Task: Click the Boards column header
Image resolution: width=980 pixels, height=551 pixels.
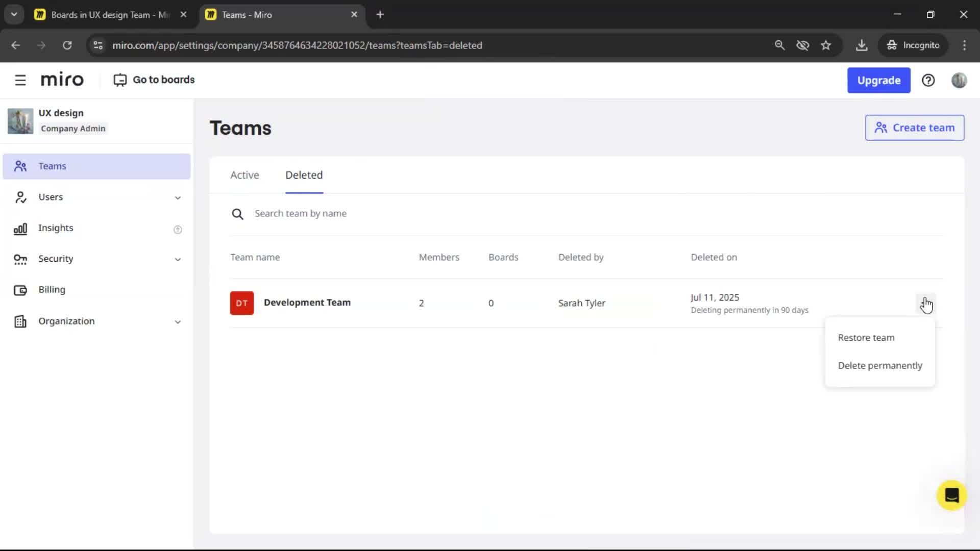Action: [x=503, y=258]
